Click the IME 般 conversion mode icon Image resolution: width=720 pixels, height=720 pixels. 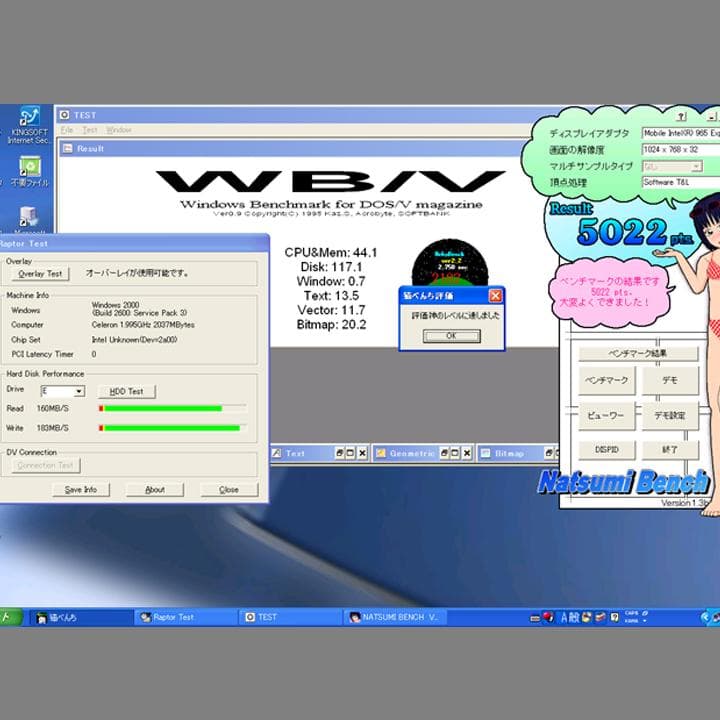pos(574,618)
